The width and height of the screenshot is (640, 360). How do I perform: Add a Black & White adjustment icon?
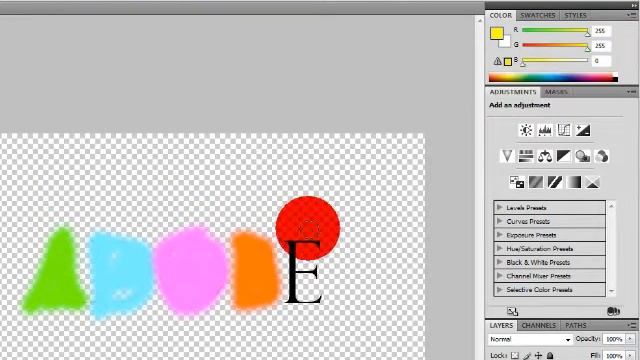coord(564,156)
